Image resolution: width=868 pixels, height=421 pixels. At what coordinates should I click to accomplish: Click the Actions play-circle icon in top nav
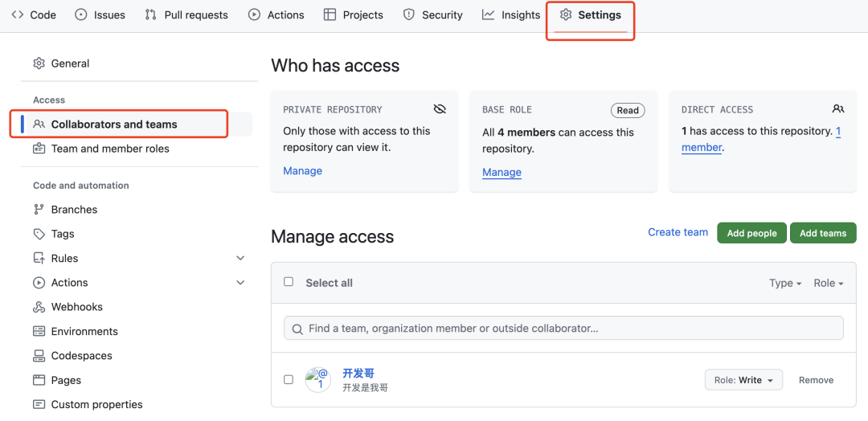[254, 15]
